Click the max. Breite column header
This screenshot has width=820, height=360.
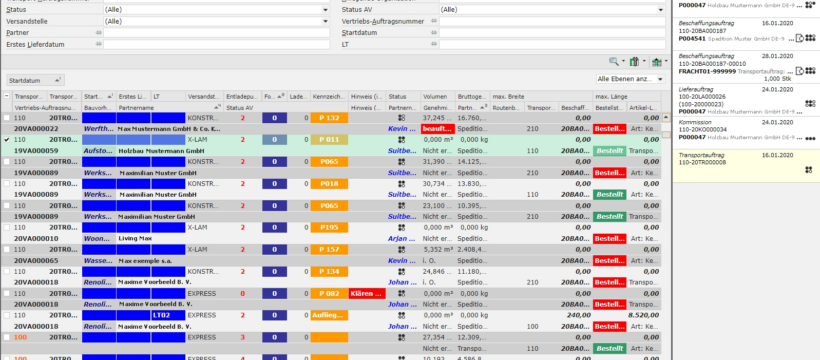pos(541,96)
